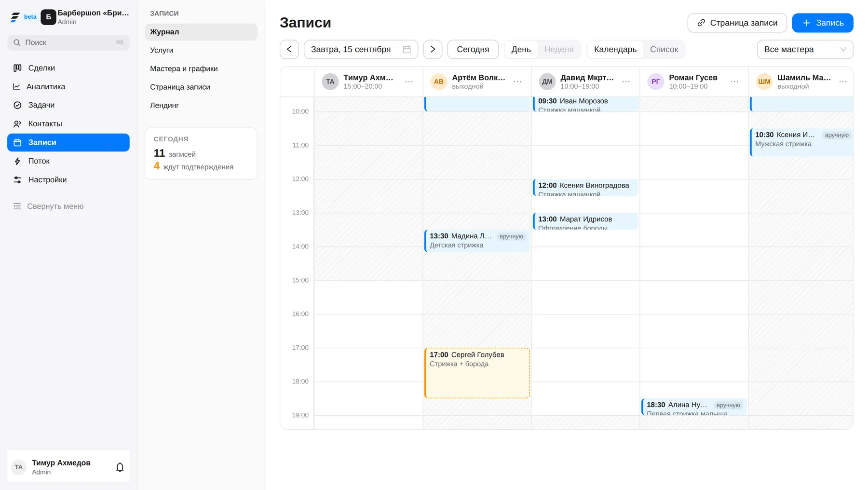The height and width of the screenshot is (490, 868).
Task: Open the Аналитика section
Action: click(x=68, y=87)
